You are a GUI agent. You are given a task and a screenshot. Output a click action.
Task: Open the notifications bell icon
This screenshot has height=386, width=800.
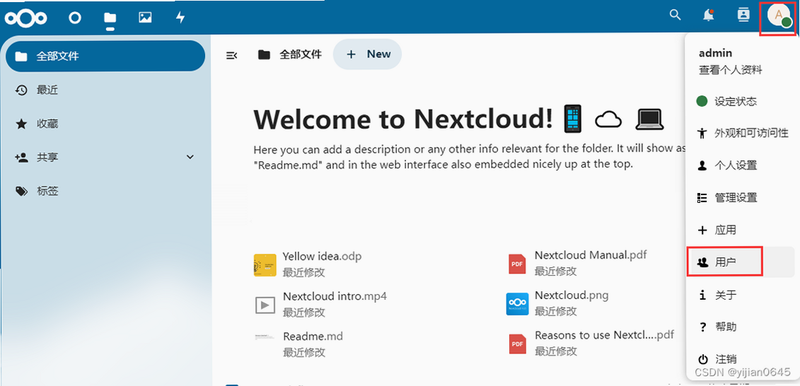(x=708, y=15)
